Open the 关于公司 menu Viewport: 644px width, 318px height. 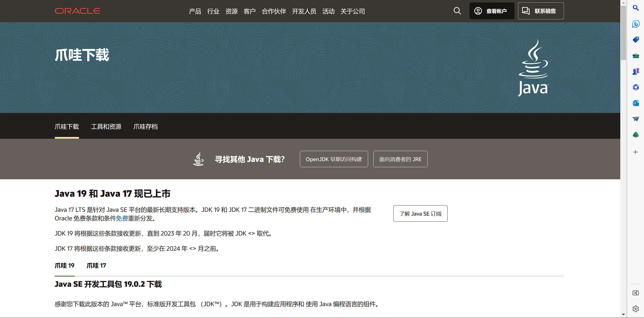click(x=353, y=11)
